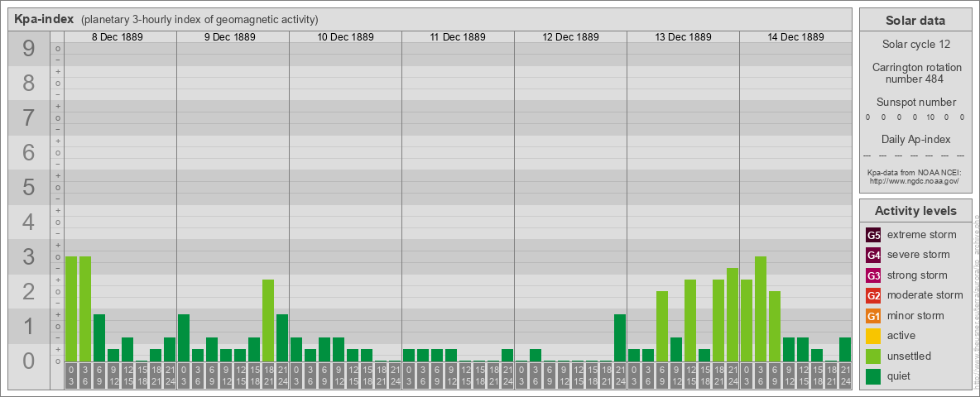Click the G3 strong storm badge
The width and height of the screenshot is (980, 397).
(873, 275)
